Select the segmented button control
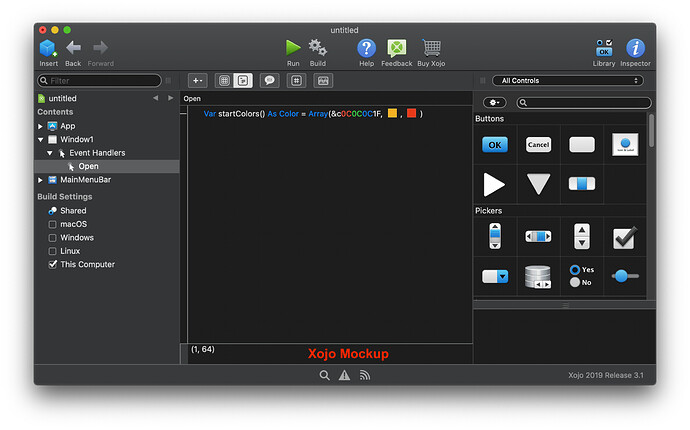Screen dimensions: 690x430 [x=582, y=184]
